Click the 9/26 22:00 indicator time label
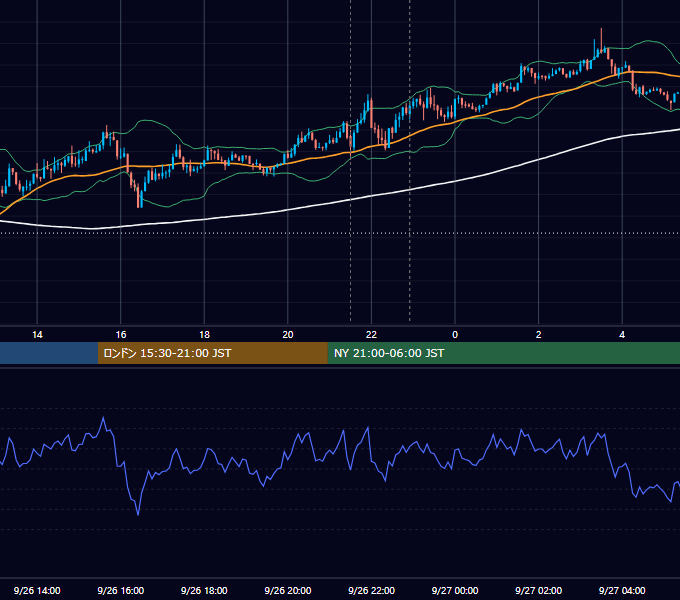The height and width of the screenshot is (600, 680). [x=371, y=590]
